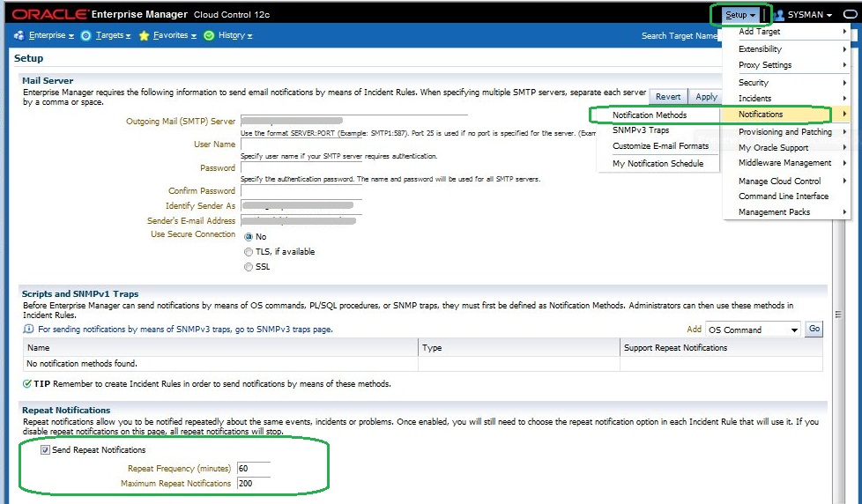
Task: Open Provisioning and Patching submenu
Action: click(786, 132)
